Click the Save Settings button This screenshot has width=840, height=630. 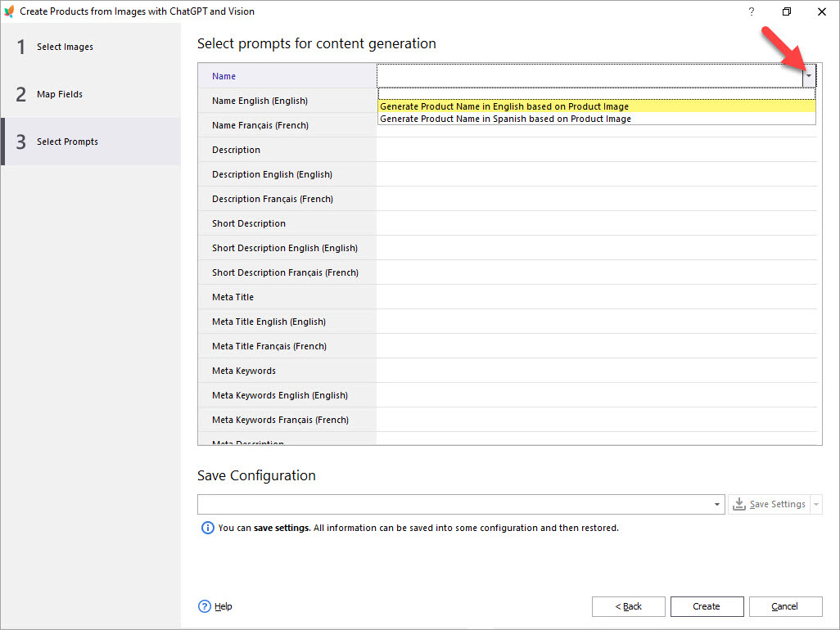tap(770, 504)
